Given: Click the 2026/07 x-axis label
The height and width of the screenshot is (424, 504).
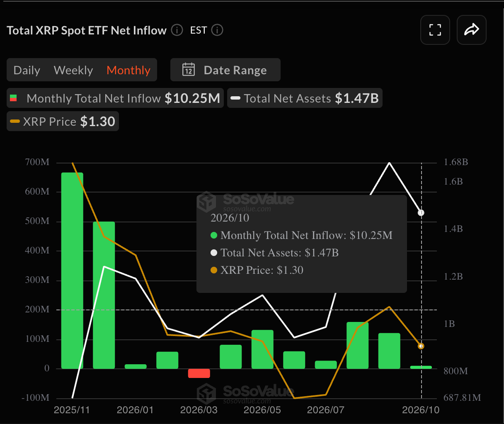Looking at the screenshot, I should coord(325,410).
